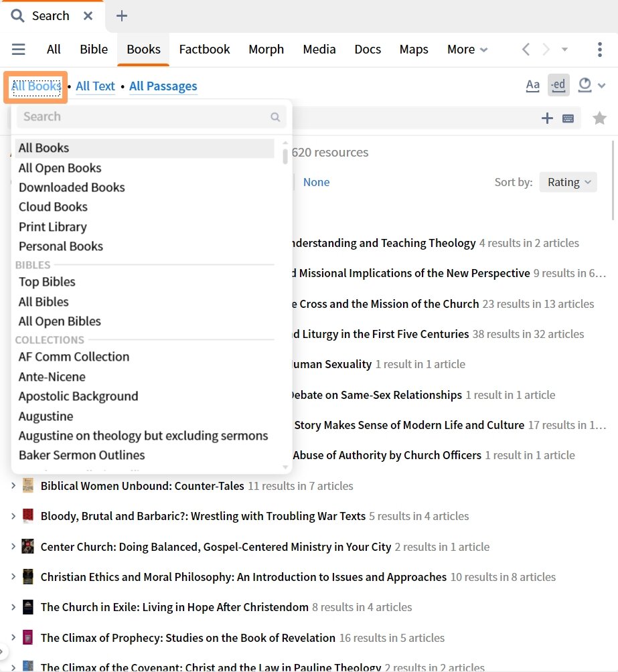Image resolution: width=618 pixels, height=672 pixels.
Task: Choose Ante-Nicene collection
Action: point(52,377)
